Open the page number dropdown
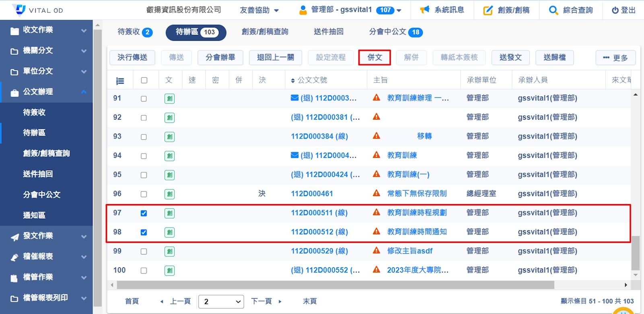The width and height of the screenshot is (644, 314). click(221, 302)
